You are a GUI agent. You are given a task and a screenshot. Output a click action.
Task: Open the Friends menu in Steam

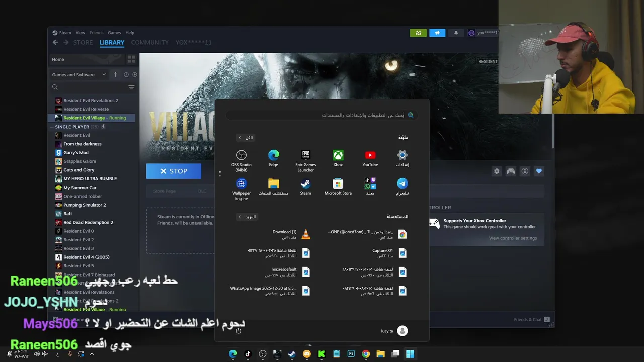point(96,33)
